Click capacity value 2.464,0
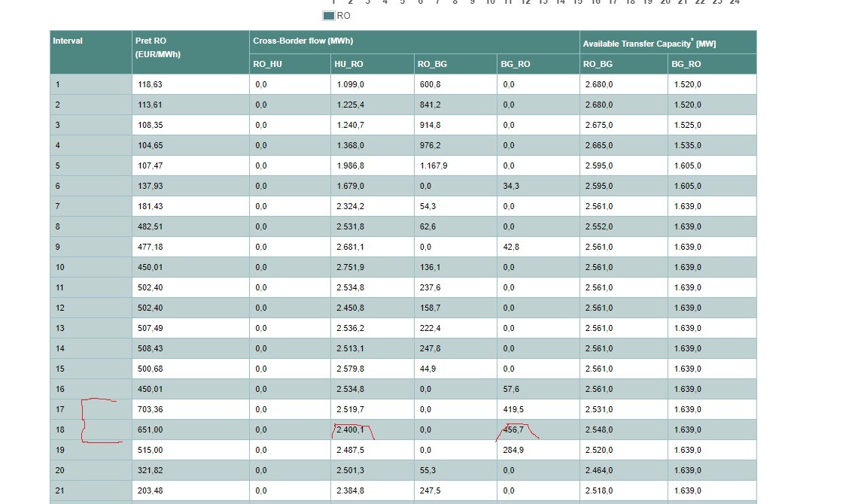This screenshot has width=867, height=504. [x=599, y=470]
